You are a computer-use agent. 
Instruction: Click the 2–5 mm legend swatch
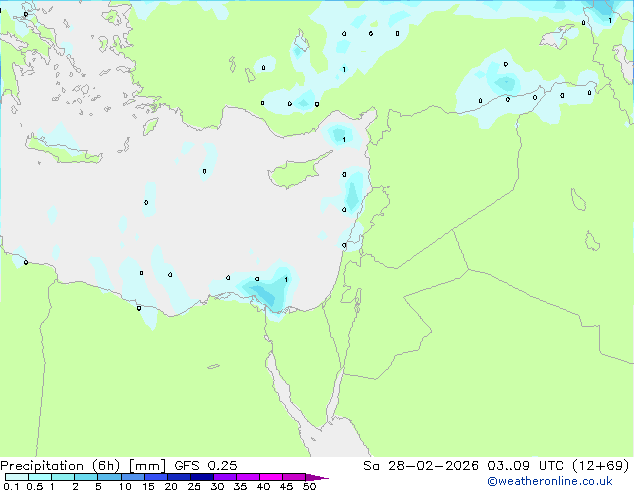(86, 477)
